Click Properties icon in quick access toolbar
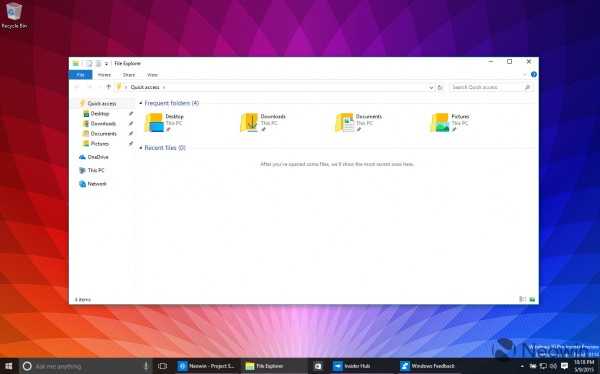This screenshot has height=374, width=600. (x=89, y=64)
